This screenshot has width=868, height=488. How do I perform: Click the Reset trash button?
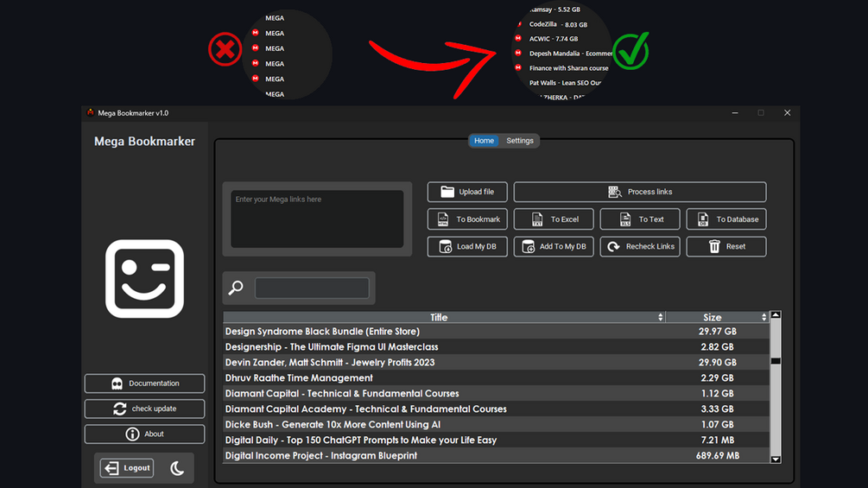pos(726,247)
